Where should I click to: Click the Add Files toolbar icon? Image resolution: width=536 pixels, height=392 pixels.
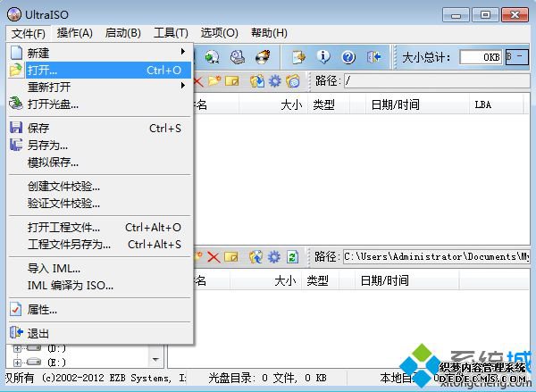[x=299, y=57]
